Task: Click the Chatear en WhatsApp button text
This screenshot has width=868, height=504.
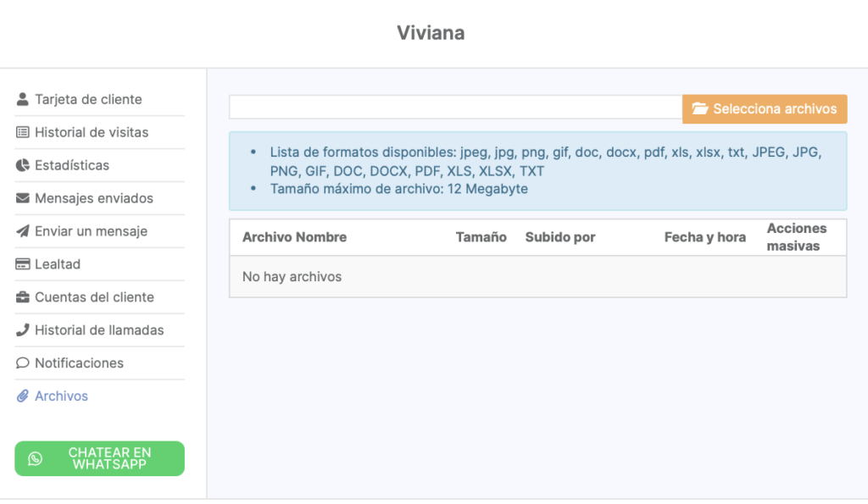Action: pyautogui.click(x=109, y=458)
